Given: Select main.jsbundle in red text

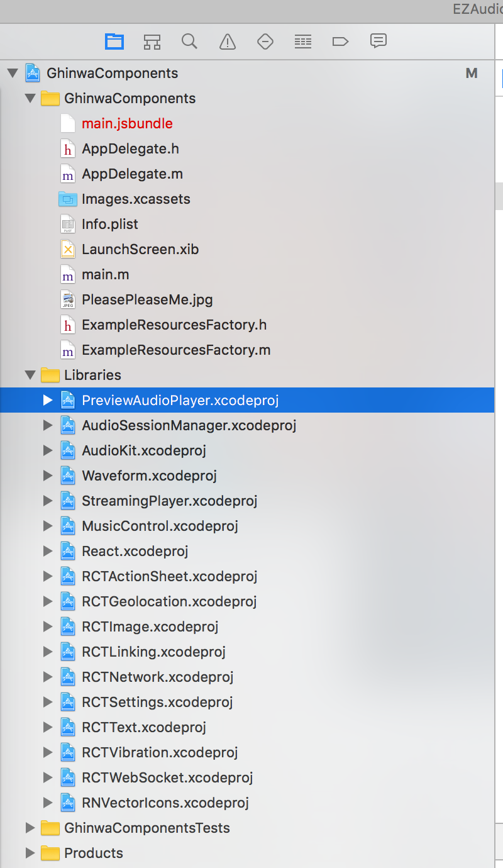Looking at the screenshot, I should 127,123.
